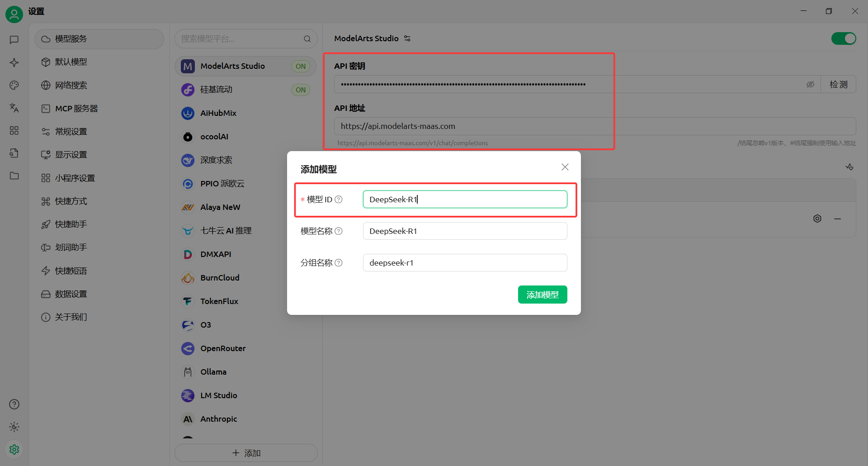Open the 快捷方式 settings section

coord(99,201)
